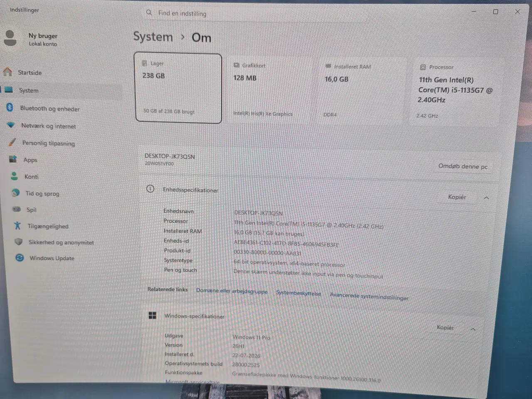Copy Windows specs with lower Kopiér button

point(445,328)
